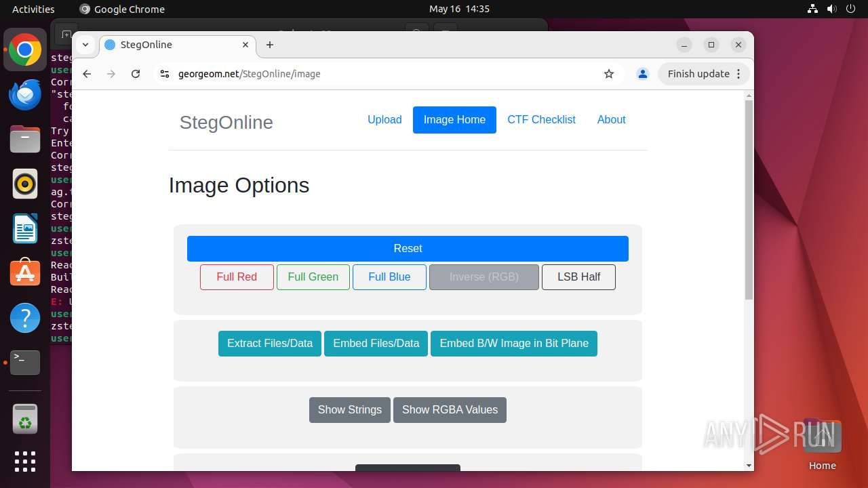Image resolution: width=868 pixels, height=488 pixels.
Task: Open the Files manager in the dock
Action: [25, 139]
